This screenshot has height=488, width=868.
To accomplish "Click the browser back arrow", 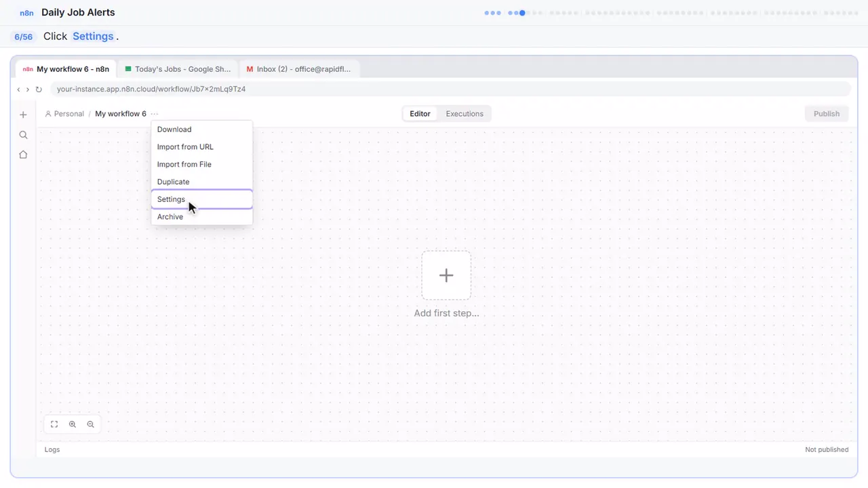I will click(18, 89).
